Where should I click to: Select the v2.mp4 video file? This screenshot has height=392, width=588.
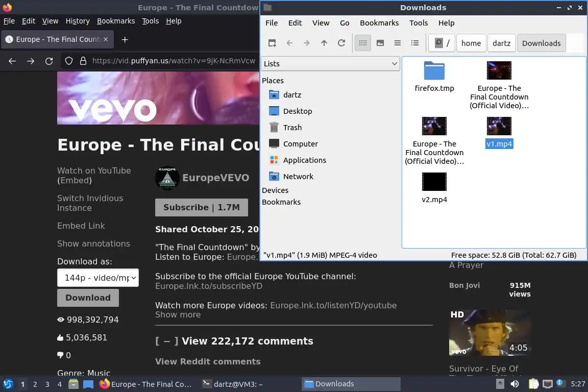pyautogui.click(x=434, y=188)
